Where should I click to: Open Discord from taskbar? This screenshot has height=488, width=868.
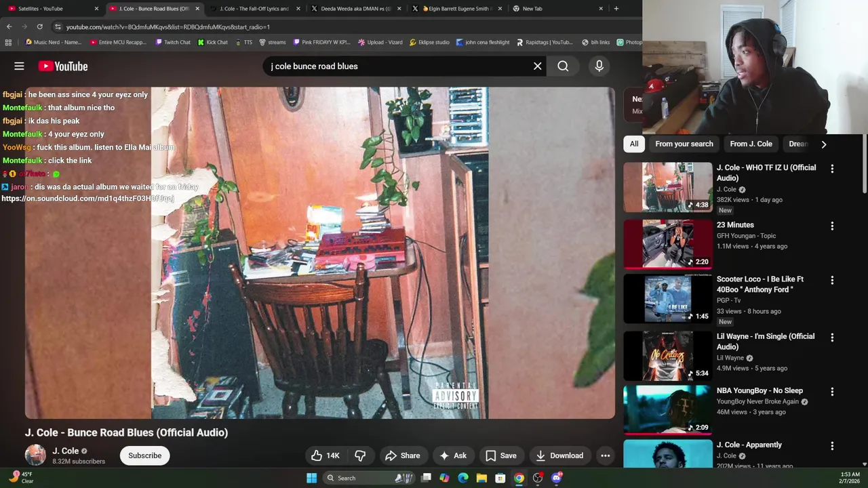pyautogui.click(x=557, y=478)
